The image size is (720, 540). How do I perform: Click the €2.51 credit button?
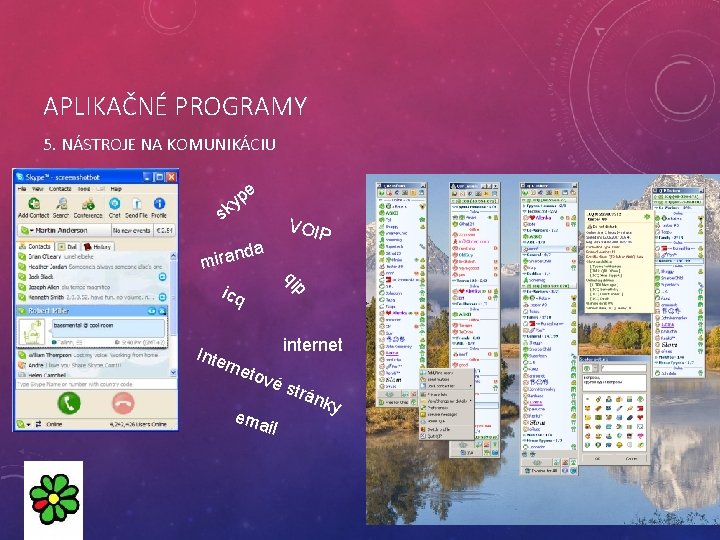(x=164, y=230)
